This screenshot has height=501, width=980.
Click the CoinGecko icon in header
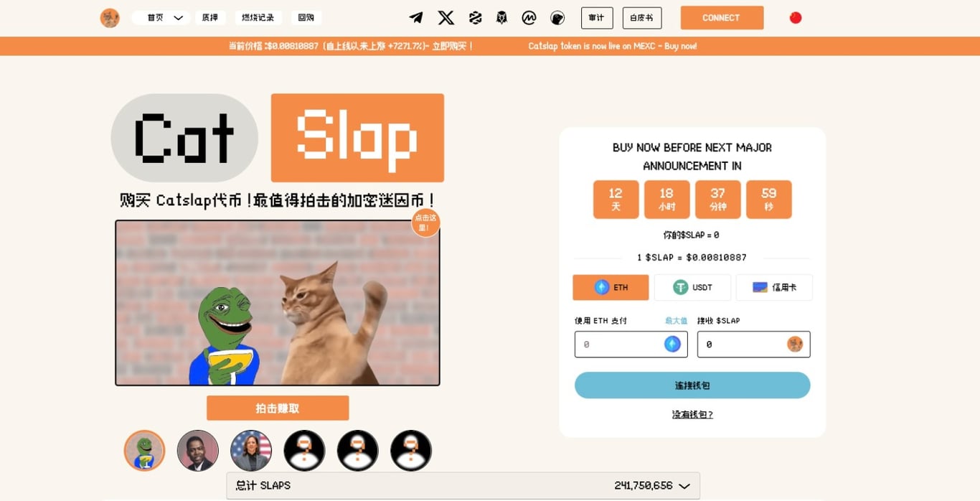pos(557,18)
